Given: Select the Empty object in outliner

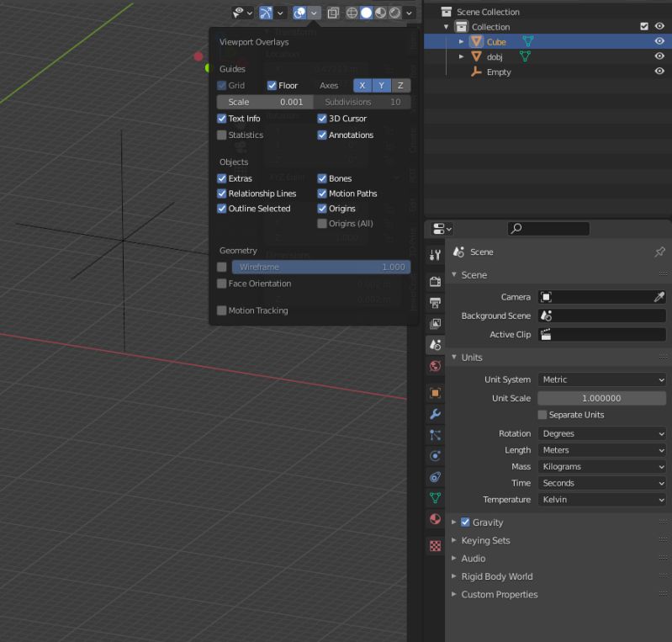Looking at the screenshot, I should click(499, 72).
